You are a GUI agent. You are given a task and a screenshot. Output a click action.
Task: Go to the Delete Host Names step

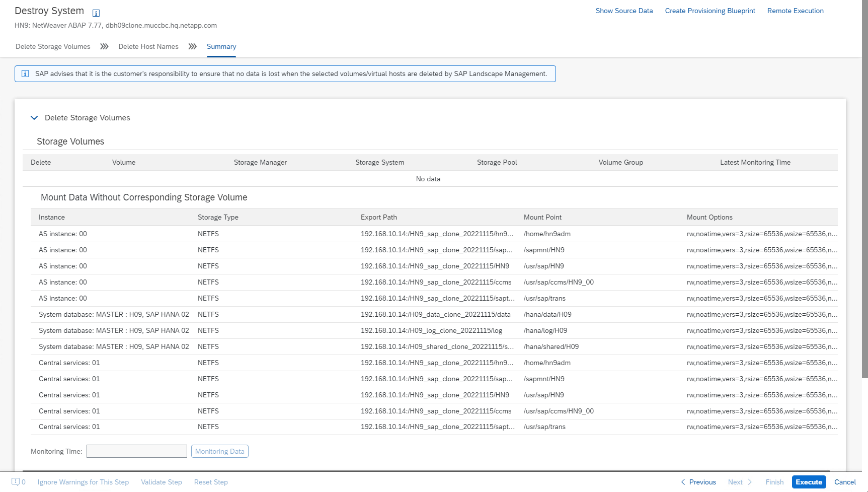(148, 46)
